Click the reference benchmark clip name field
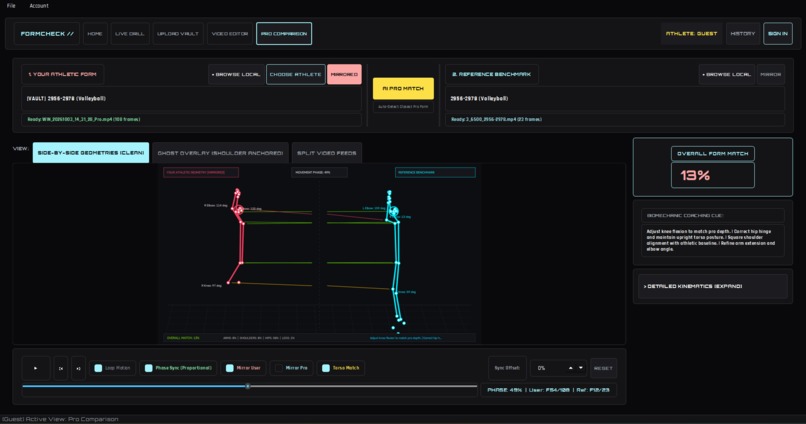Viewport: 806px width, 424px height. 615,99
